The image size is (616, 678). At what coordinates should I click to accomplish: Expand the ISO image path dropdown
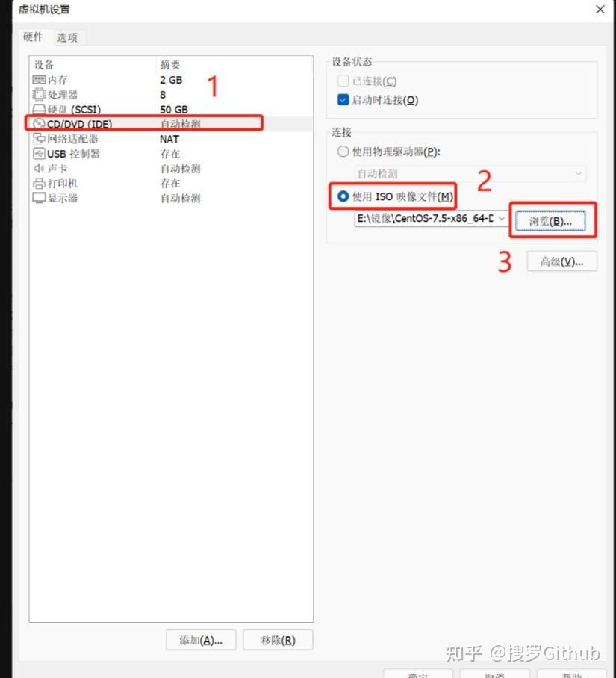click(x=501, y=218)
